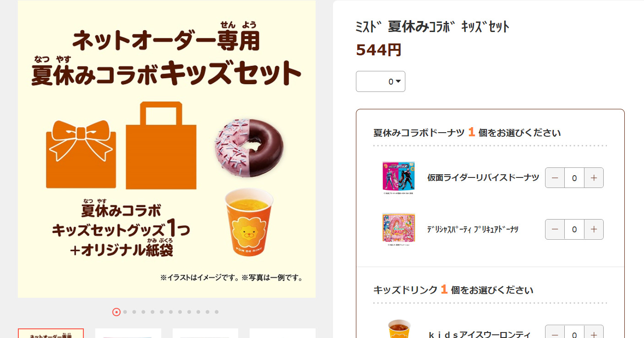Open the second thumbnail below carousel

click(x=128, y=333)
